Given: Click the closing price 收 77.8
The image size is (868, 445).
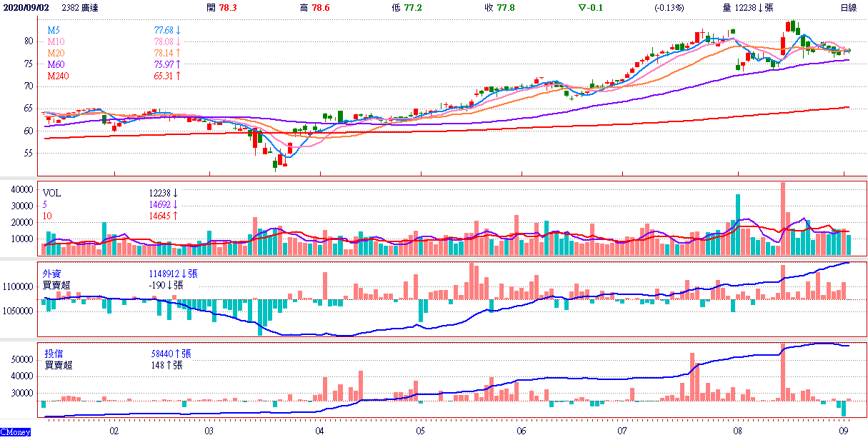Looking at the screenshot, I should (497, 7).
